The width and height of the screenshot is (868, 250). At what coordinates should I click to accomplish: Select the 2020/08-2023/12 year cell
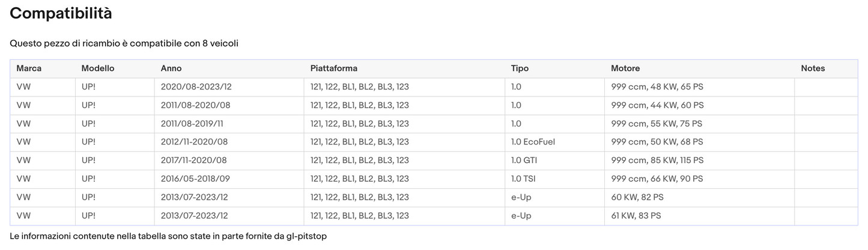tap(196, 87)
